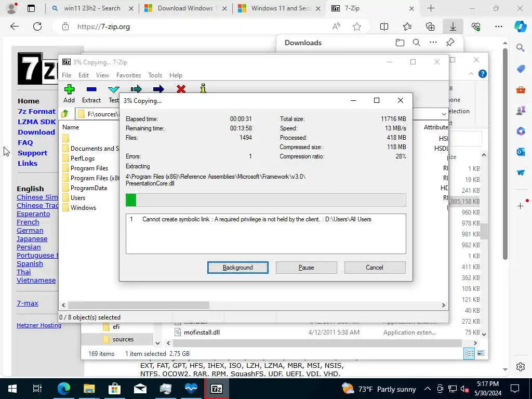Viewport: 532px width, 399px height.
Task: Open Copilot icon in Edge
Action: [520, 26]
